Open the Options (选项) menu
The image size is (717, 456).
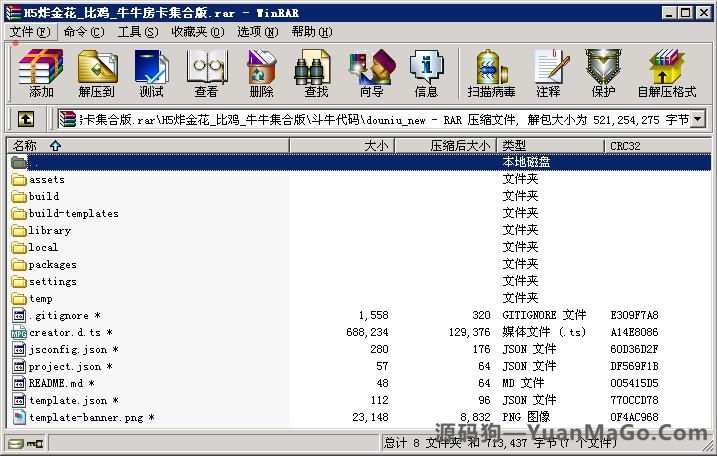coord(257,32)
